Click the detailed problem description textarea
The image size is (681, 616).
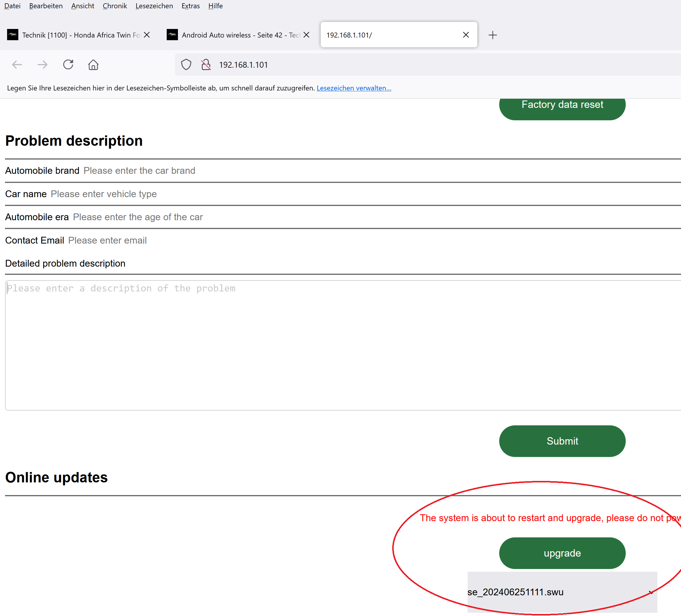coord(338,344)
